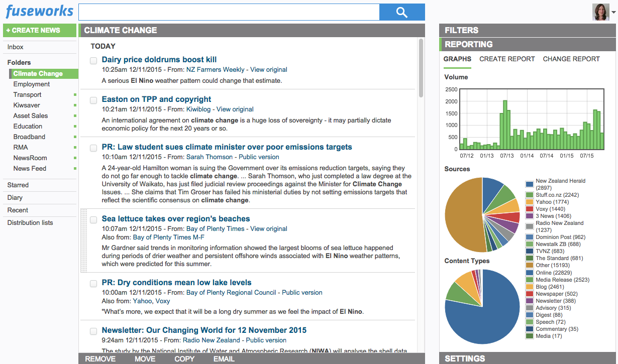
Task: Tick checkbox for Sea lettuce article
Action: (x=93, y=220)
